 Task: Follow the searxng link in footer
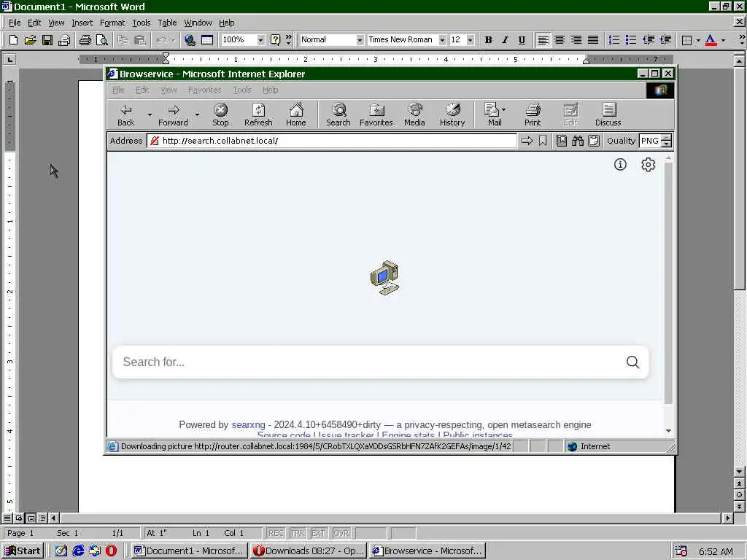click(x=248, y=425)
